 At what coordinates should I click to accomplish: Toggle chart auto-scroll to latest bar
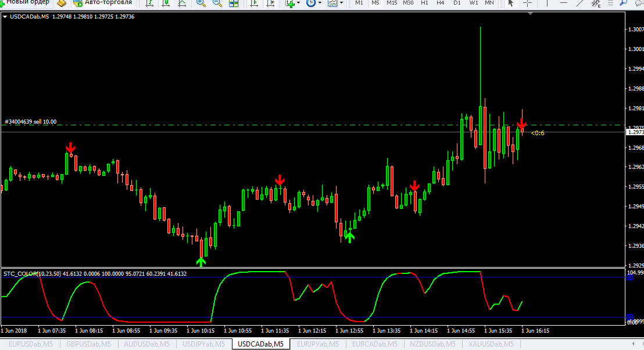(x=254, y=3)
